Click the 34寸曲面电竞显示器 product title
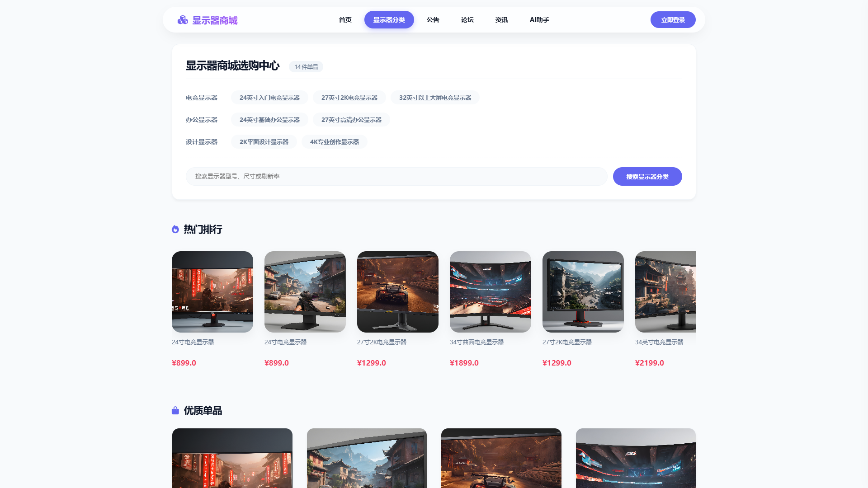Viewport: 868px width, 488px height. point(476,342)
